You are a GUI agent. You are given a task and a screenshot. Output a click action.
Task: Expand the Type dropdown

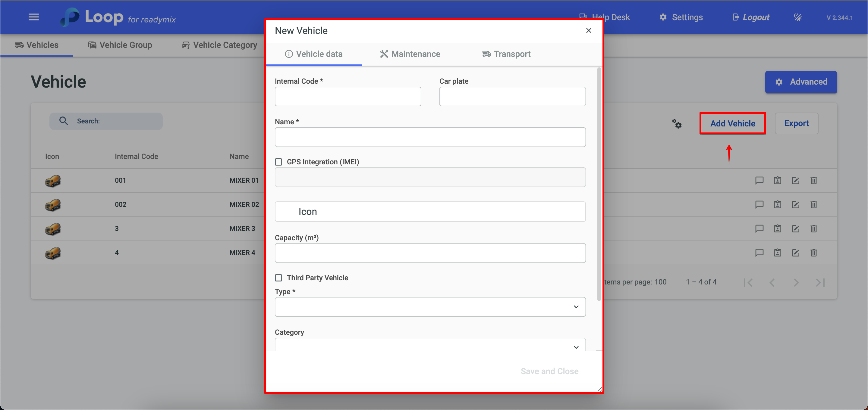[x=430, y=307]
